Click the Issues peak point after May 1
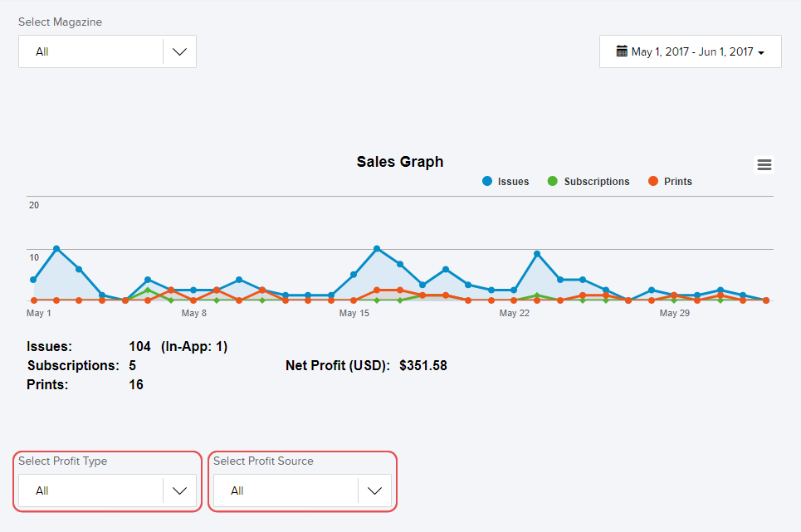This screenshot has height=532, width=801. point(56,249)
